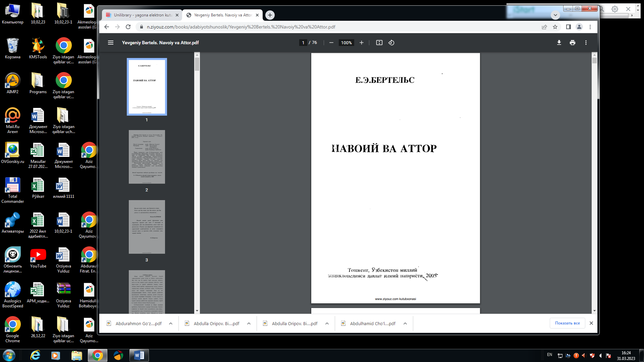644x362 pixels.
Task: Expand the Abdulla Oripov download chevron
Action: point(249,323)
